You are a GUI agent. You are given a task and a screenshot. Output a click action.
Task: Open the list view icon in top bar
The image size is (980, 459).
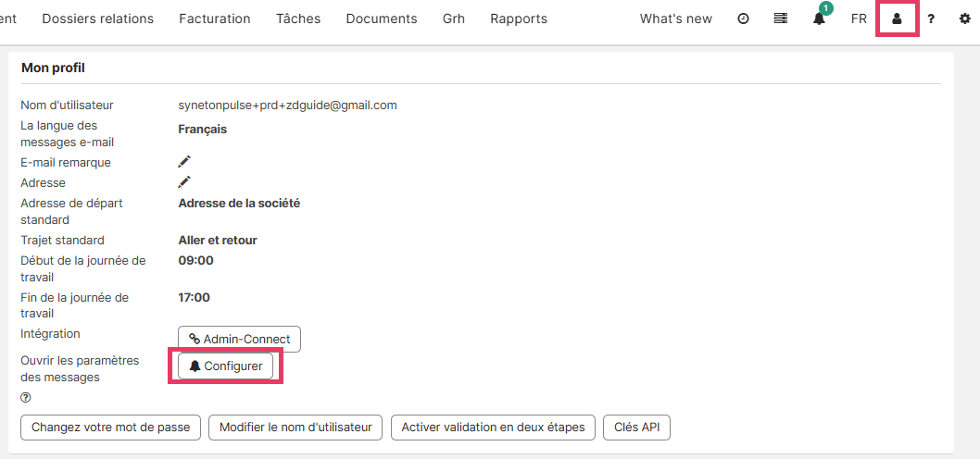coord(781,19)
